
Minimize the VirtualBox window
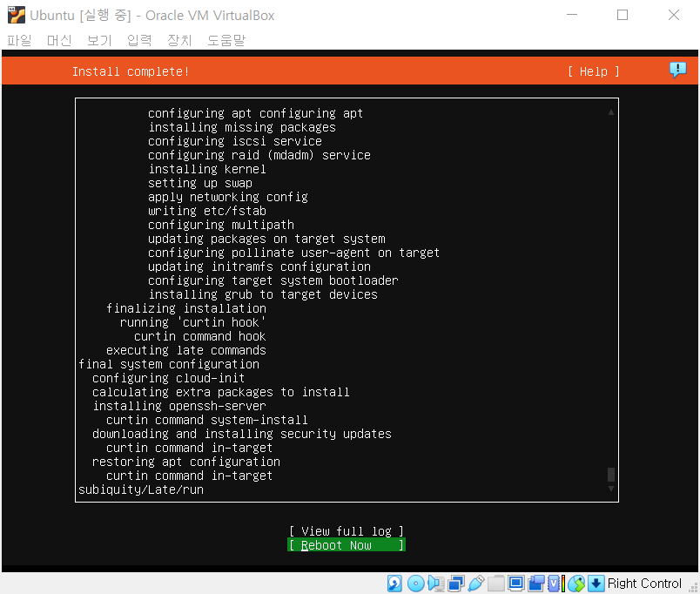tap(572, 15)
